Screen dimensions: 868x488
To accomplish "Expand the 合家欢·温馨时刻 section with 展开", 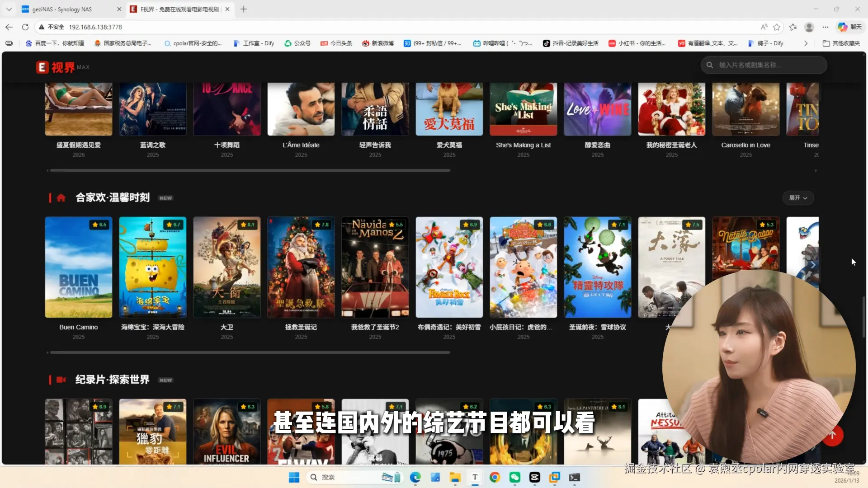I will pyautogui.click(x=798, y=198).
